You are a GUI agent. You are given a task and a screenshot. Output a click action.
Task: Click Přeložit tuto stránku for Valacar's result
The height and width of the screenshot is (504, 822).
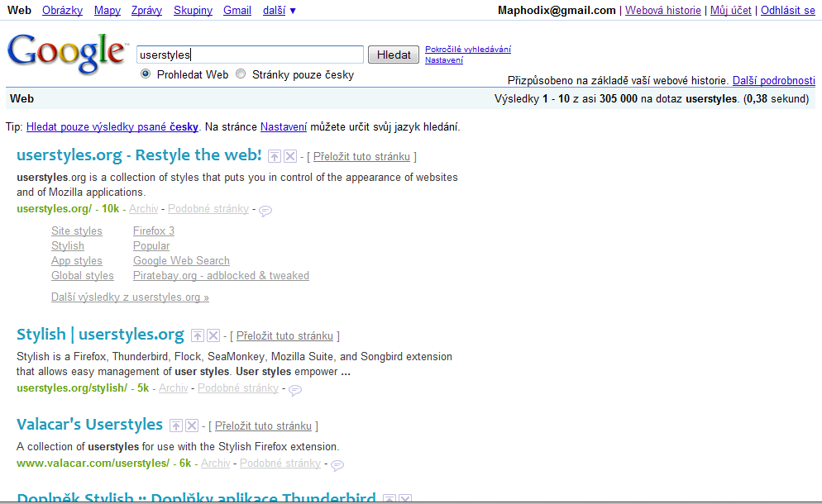click(263, 426)
